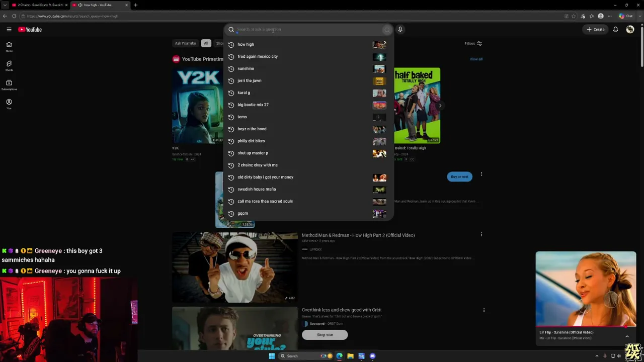Viewport: 644px width, 362px height.
Task: Show hidden system tray icons
Action: pyautogui.click(x=597, y=356)
